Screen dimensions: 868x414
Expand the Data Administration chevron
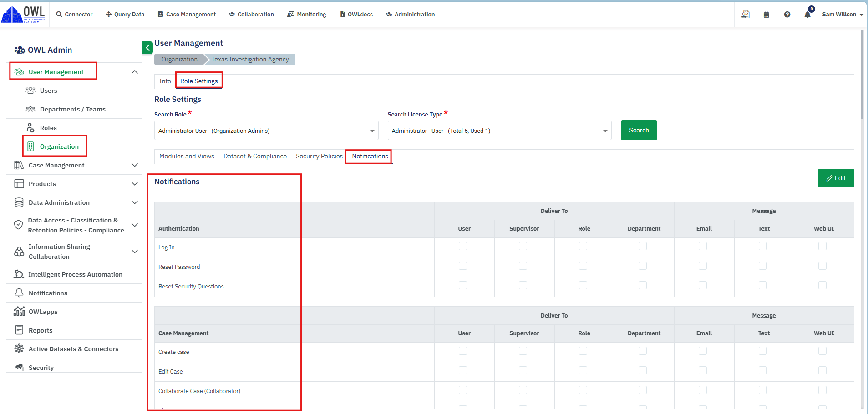[135, 202]
